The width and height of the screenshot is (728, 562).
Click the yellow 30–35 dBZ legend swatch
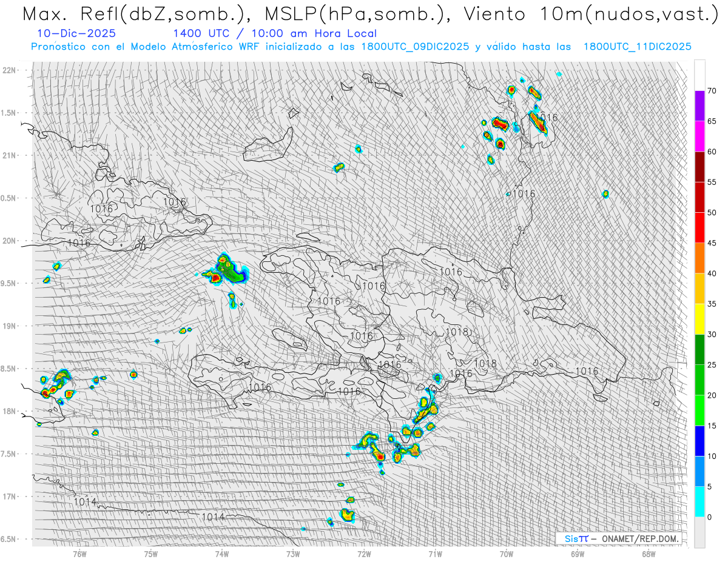click(699, 319)
